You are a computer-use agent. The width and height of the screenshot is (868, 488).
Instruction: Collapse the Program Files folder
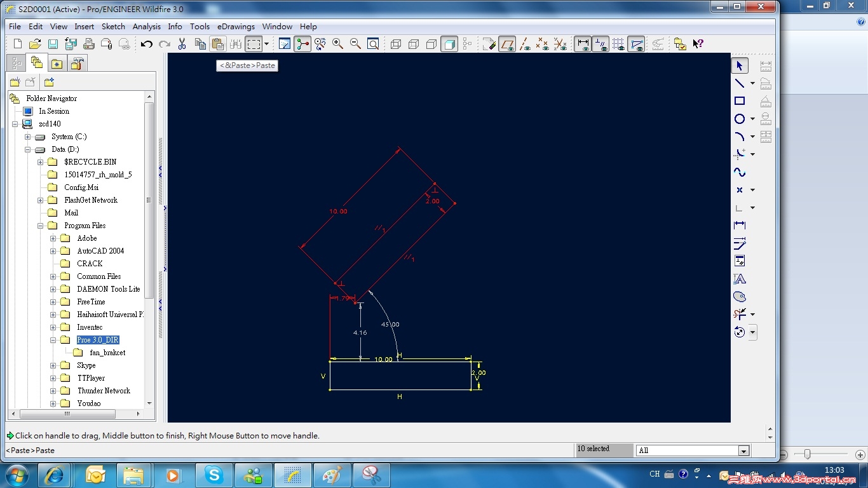(x=41, y=226)
